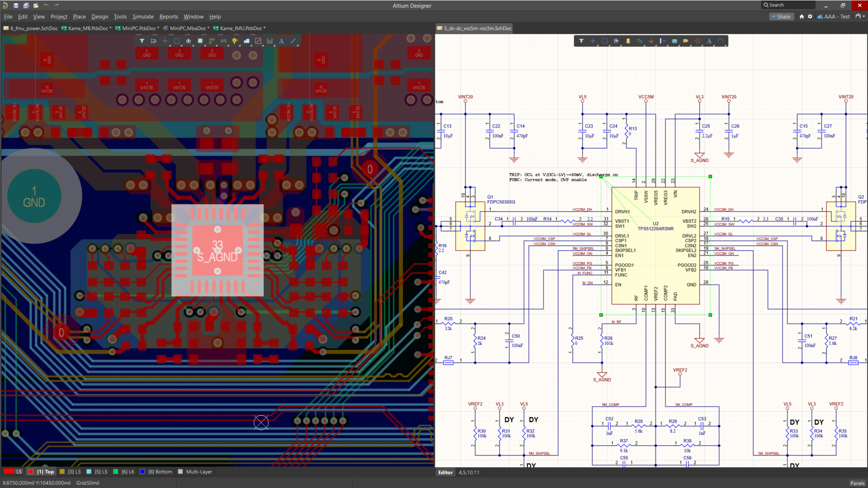Screen dimensions: 868x488
Task: Toggle the selection filter funnel on the PCB toolbar
Action: 142,41
